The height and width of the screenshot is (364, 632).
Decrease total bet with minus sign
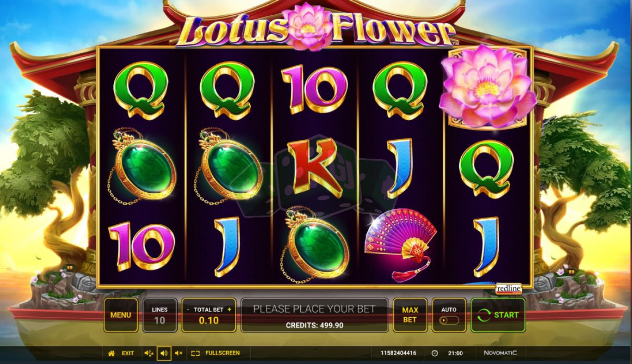coord(188,309)
